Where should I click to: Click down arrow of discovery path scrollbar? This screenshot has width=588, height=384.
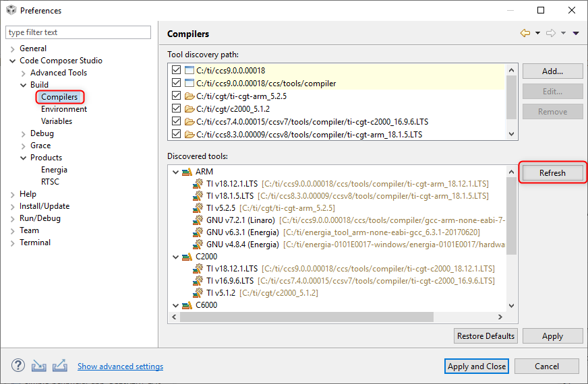tap(512, 134)
